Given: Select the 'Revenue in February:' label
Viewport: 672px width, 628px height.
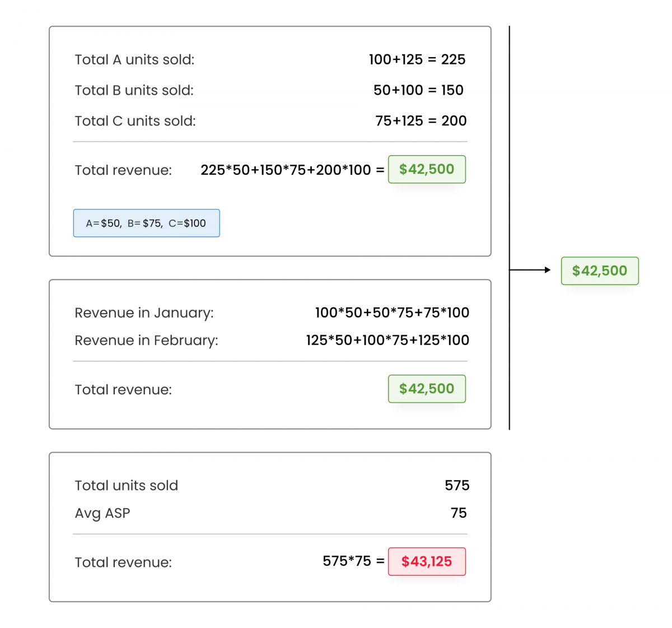Looking at the screenshot, I should click(146, 341).
